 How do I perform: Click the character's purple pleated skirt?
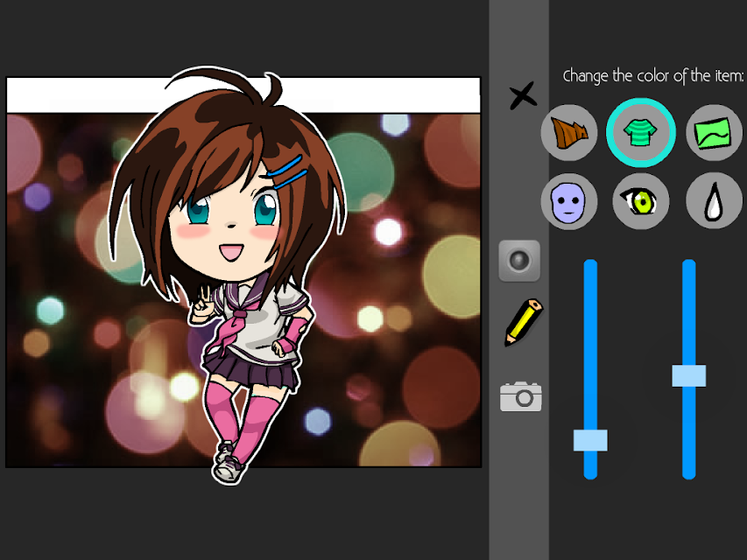tap(250, 370)
